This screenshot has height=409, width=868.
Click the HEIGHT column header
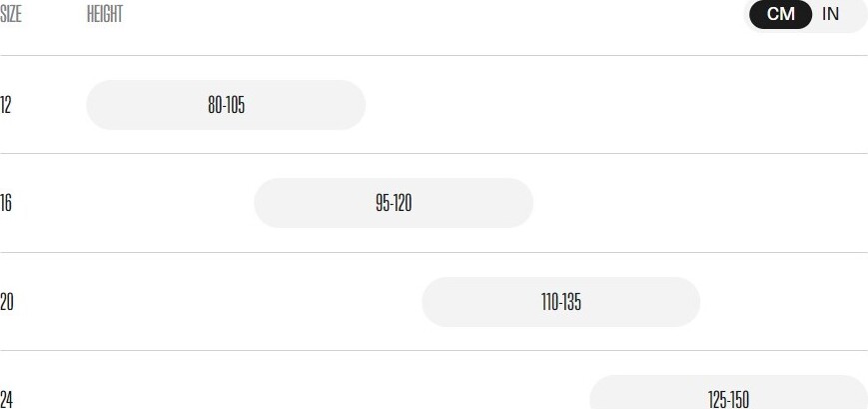pyautogui.click(x=105, y=14)
